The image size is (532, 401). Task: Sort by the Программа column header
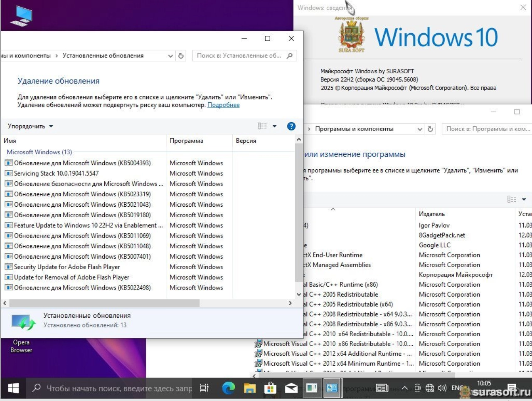tap(199, 141)
